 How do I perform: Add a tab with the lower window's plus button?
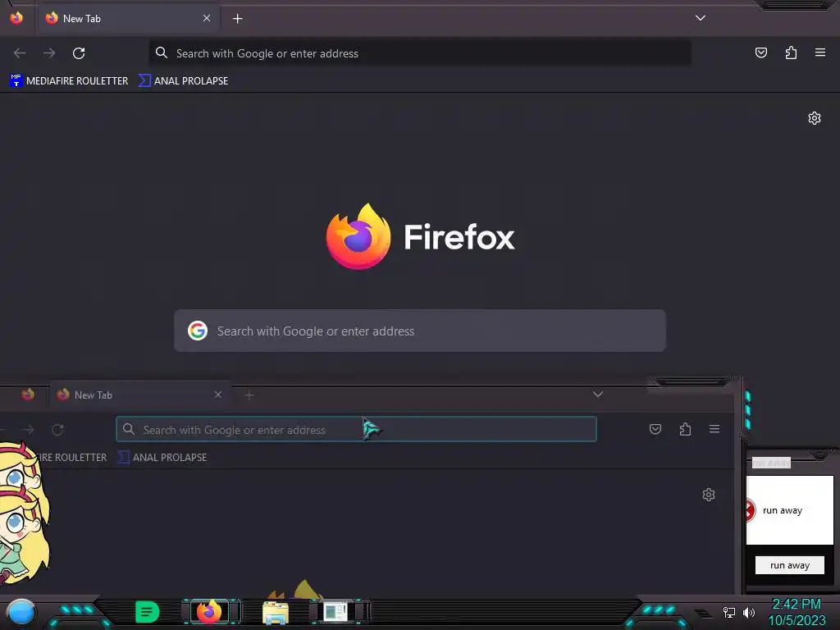(x=249, y=395)
